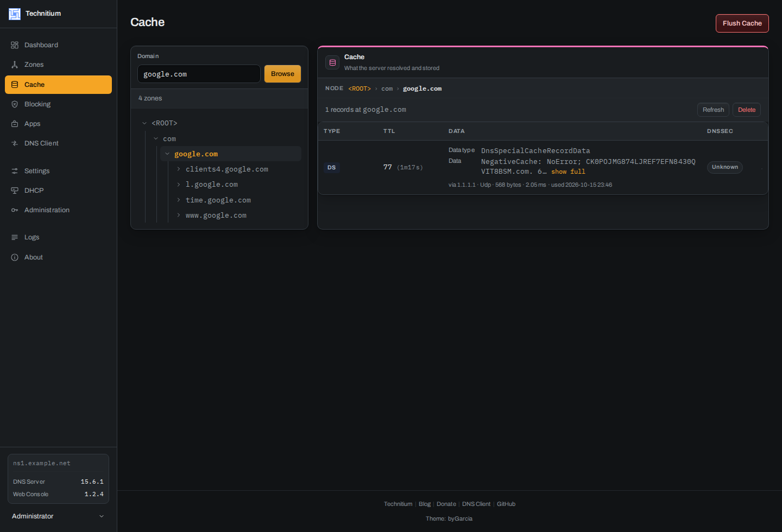Click the byGarcia theme link
Image resolution: width=782 pixels, height=532 pixels.
[460, 519]
